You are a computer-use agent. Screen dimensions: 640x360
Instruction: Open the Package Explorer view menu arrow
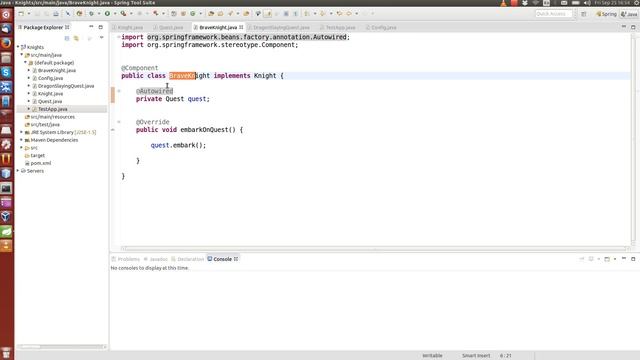click(x=101, y=38)
